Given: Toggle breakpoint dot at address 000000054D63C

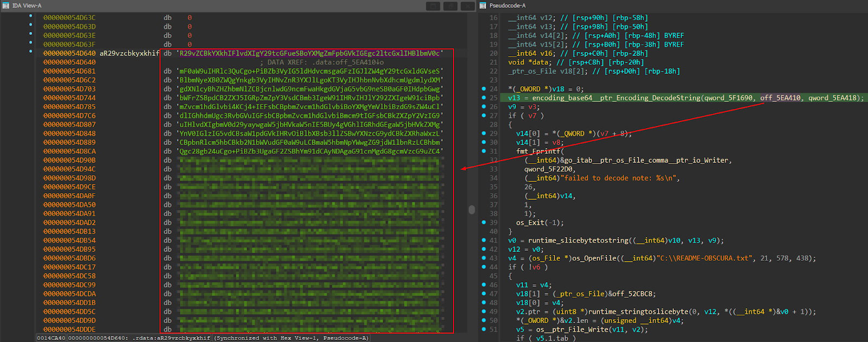Looking at the screenshot, I should (x=31, y=16).
